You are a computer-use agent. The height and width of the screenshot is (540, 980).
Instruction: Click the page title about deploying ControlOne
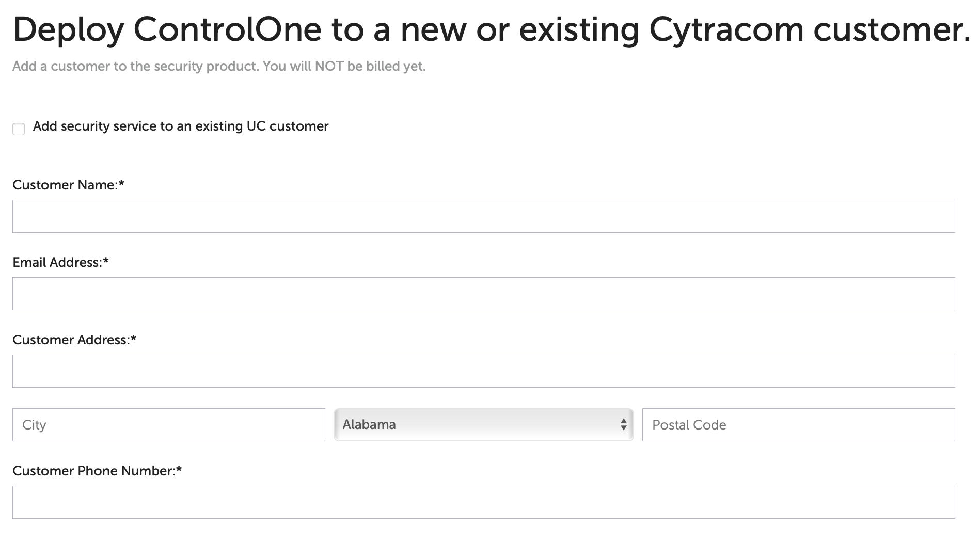pyautogui.click(x=490, y=28)
